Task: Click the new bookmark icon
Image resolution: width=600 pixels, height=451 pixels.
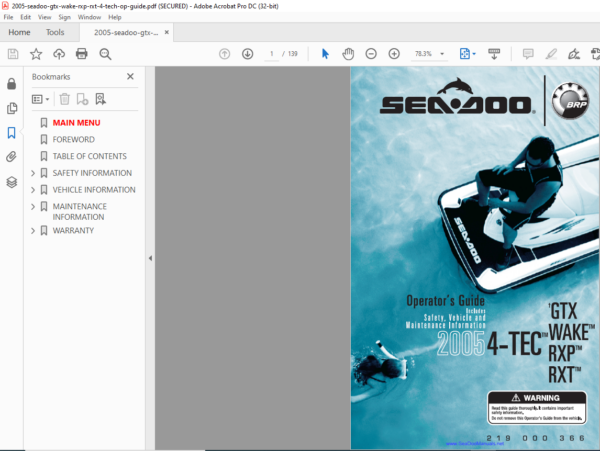Action: (x=82, y=99)
